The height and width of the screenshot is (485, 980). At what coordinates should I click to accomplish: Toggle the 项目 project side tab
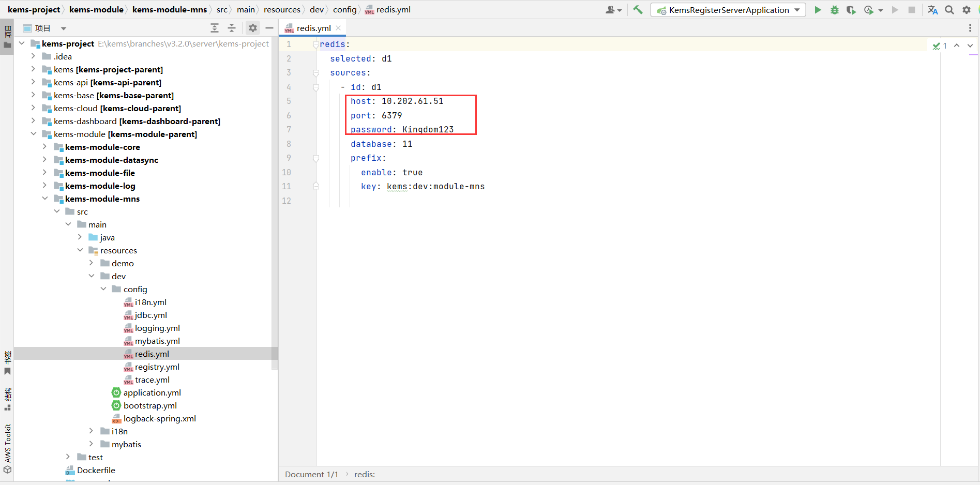7,36
